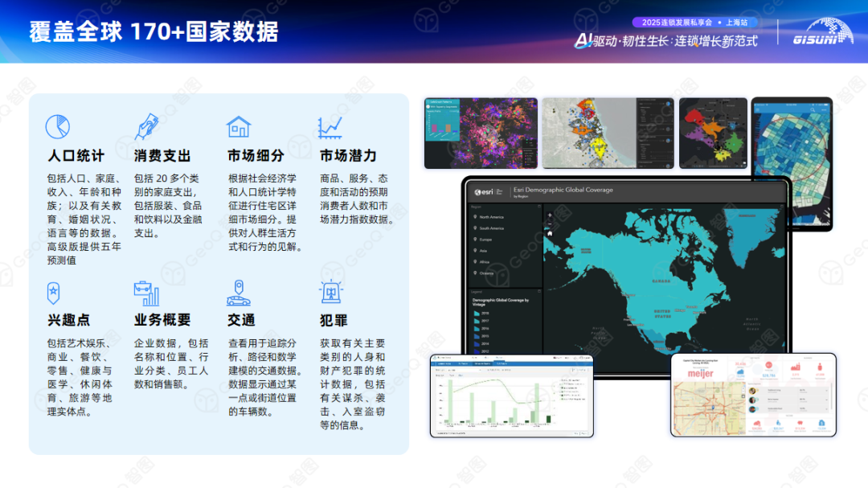Click the home extent button on map

[x=550, y=233]
